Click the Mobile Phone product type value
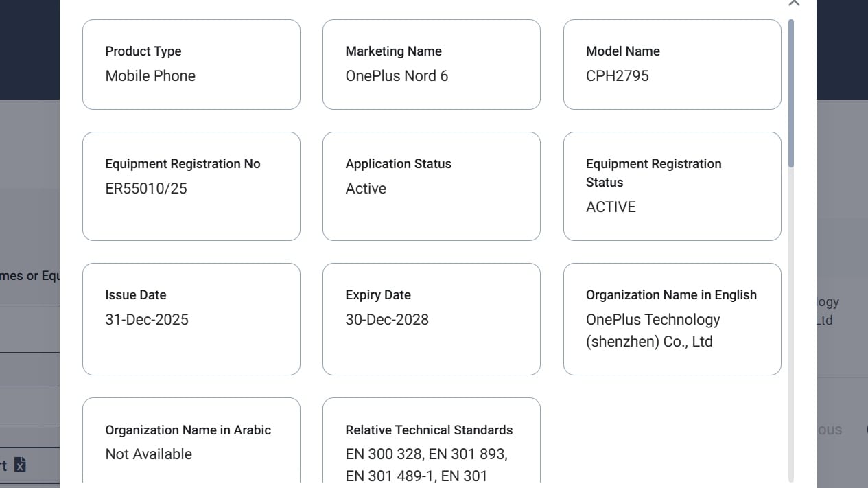The image size is (868, 488). [150, 76]
